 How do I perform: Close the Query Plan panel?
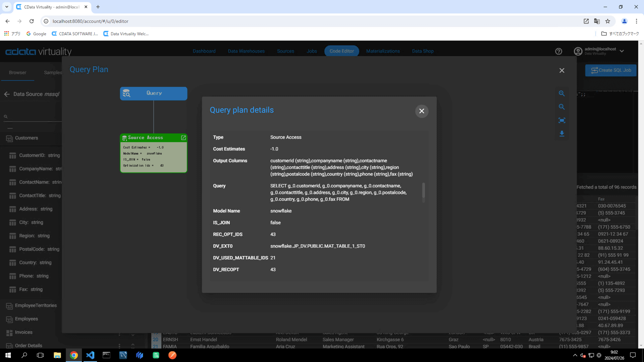coord(562,70)
